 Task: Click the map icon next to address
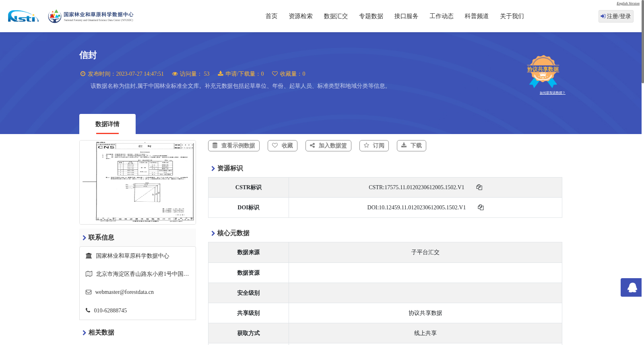click(89, 274)
